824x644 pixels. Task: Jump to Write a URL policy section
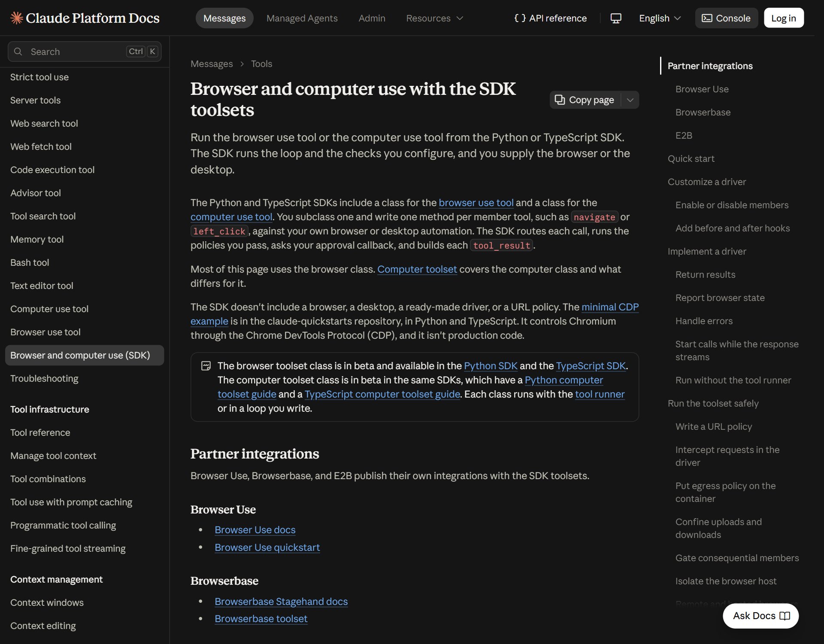[714, 426]
